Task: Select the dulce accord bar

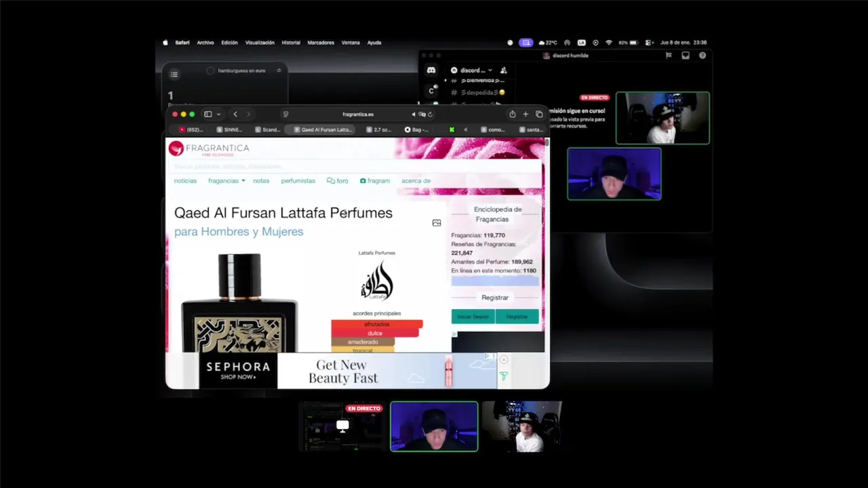Action: click(375, 333)
